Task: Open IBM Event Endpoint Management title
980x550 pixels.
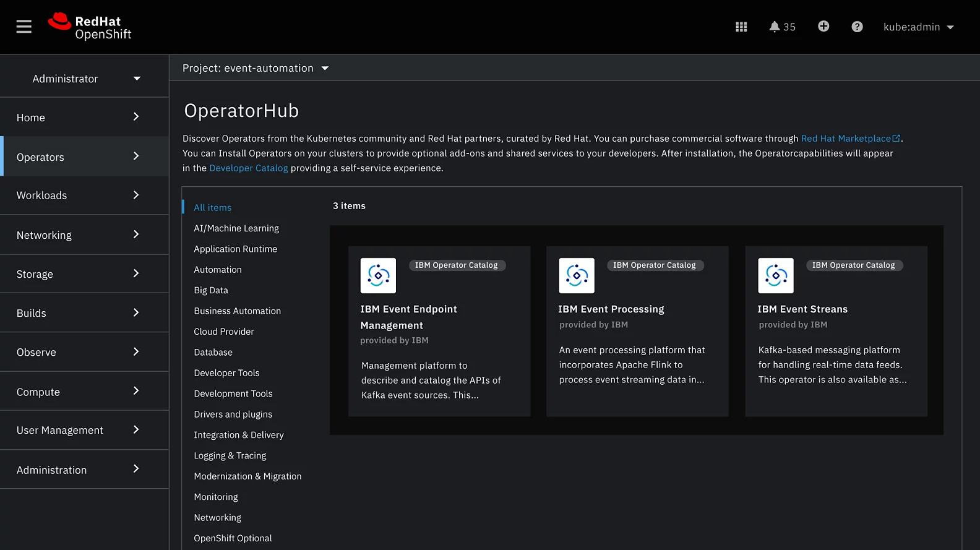Action: click(x=409, y=317)
